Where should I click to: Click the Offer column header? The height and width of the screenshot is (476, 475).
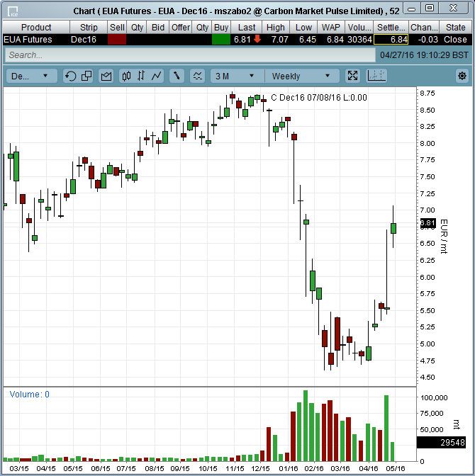(x=181, y=28)
